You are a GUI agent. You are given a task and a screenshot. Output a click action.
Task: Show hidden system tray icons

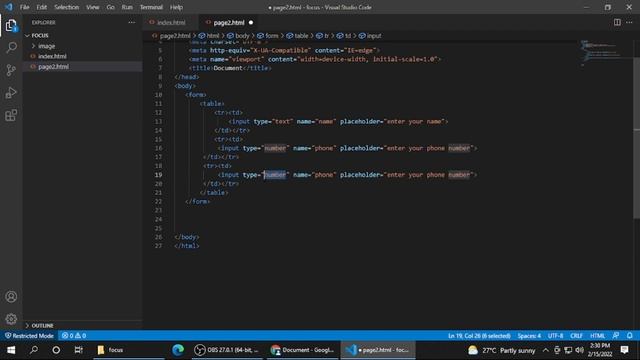[545, 350]
